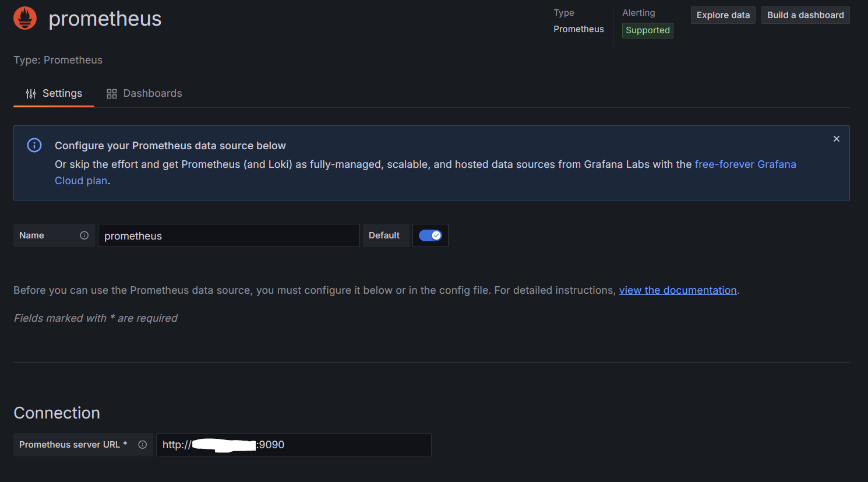The width and height of the screenshot is (868, 482).
Task: Click the Name field label
Action: click(x=31, y=235)
